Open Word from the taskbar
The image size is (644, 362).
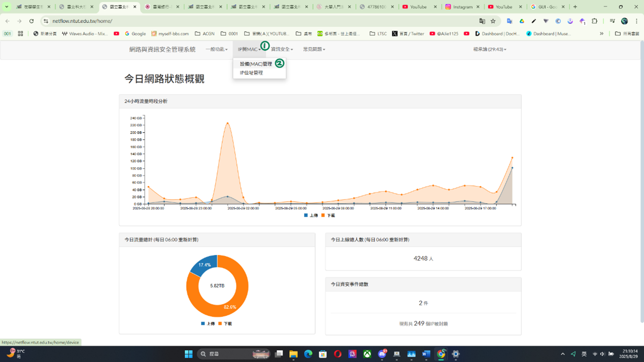coord(426,354)
